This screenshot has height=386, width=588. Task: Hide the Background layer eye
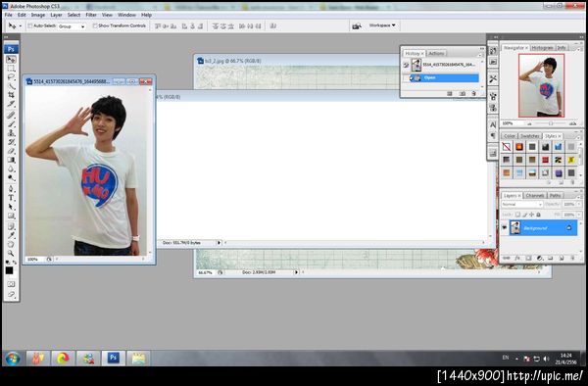coord(505,228)
